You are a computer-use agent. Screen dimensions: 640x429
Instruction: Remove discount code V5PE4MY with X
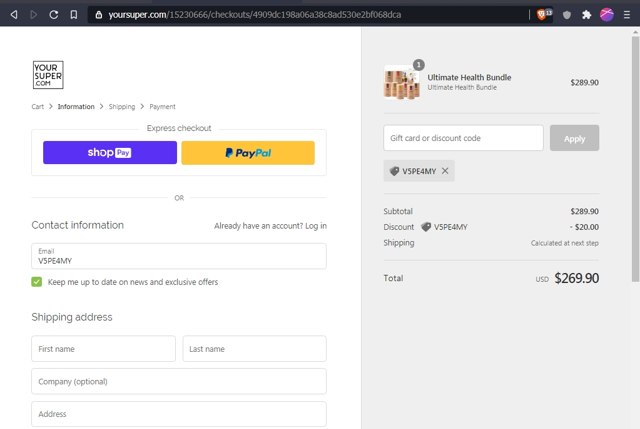click(x=445, y=171)
